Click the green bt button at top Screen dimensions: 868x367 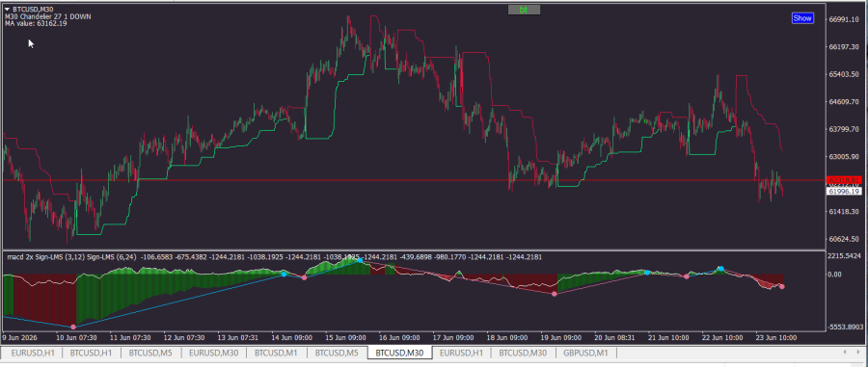tap(524, 10)
